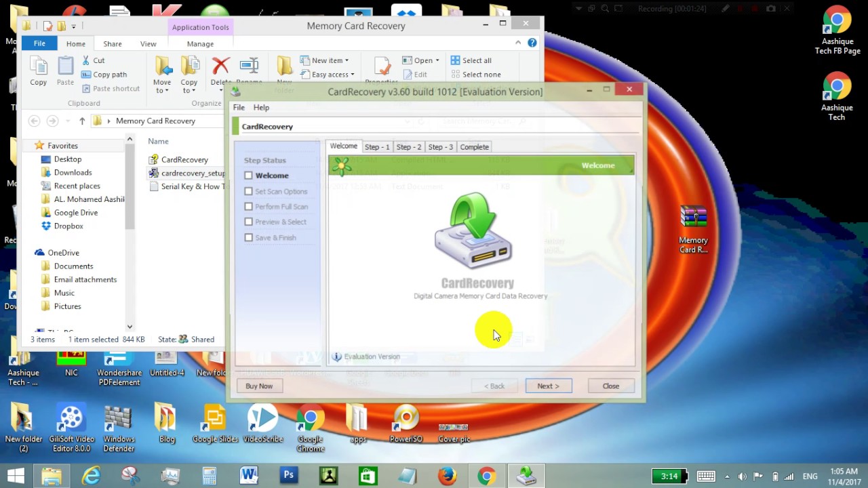
Task: Expand the Open button dropdown arrow
Action: tap(437, 60)
